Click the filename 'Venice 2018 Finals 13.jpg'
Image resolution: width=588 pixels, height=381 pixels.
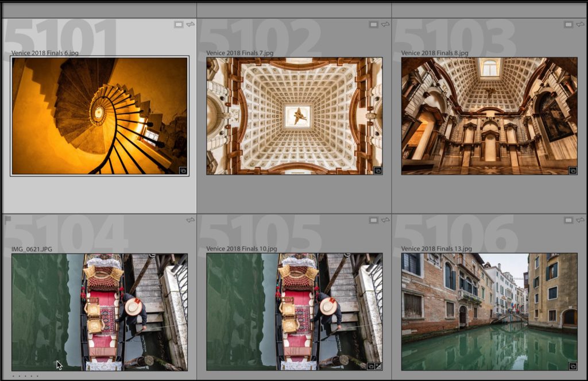click(437, 249)
